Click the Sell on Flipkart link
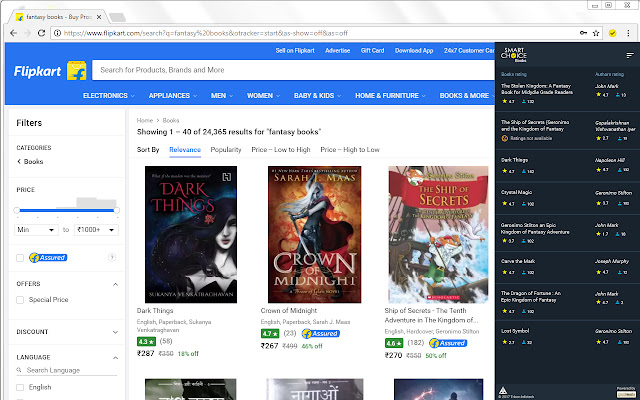Viewport: 640px width, 400px height. pyautogui.click(x=295, y=50)
